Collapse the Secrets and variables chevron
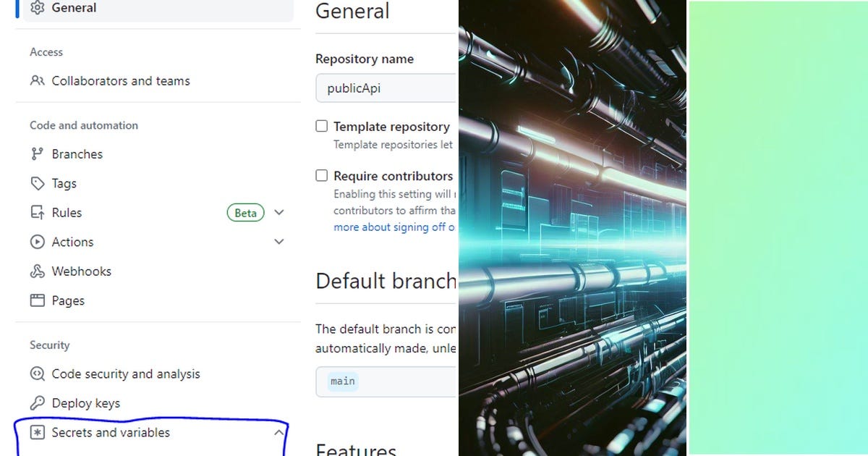This screenshot has width=868, height=456. pyautogui.click(x=279, y=433)
